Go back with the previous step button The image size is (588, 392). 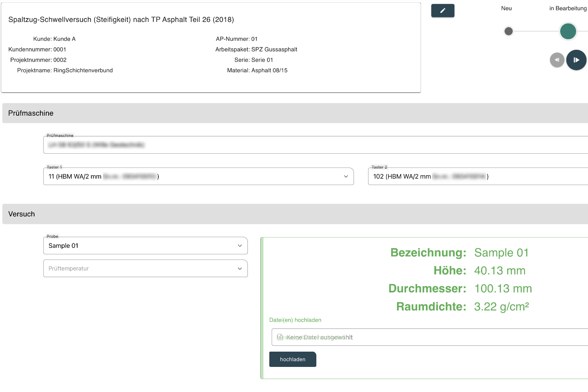pos(557,60)
